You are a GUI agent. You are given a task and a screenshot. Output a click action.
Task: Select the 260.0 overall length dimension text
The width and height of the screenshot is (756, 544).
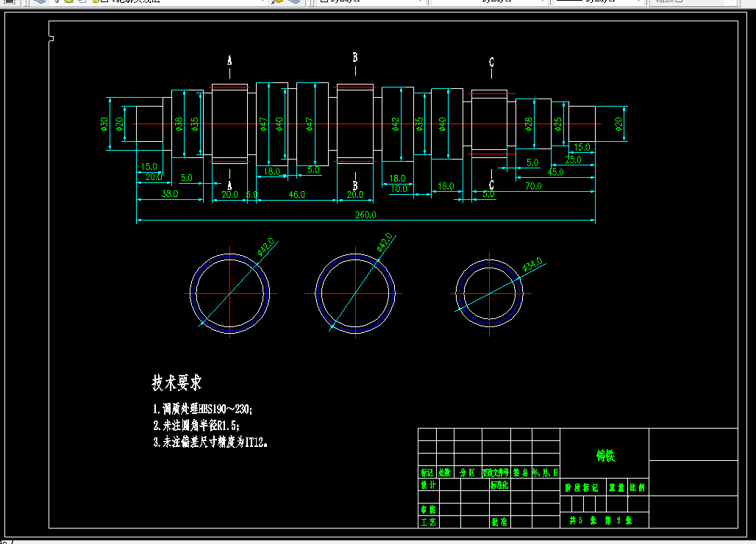coord(365,215)
